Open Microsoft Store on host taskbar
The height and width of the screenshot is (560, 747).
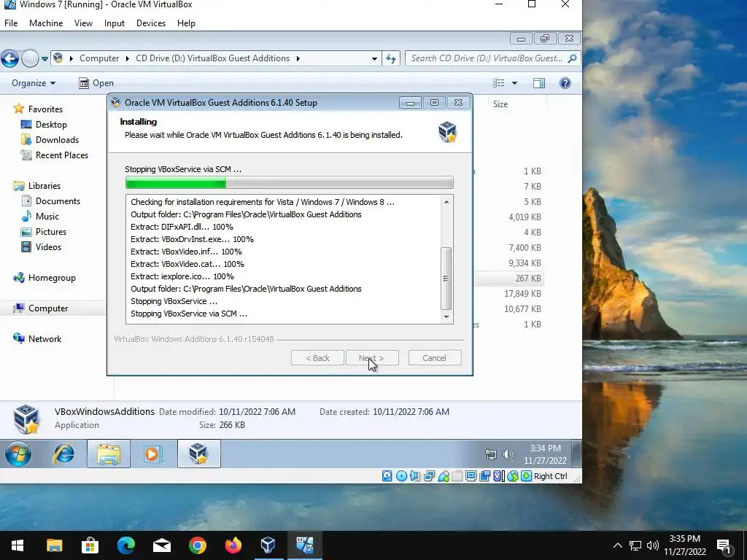90,545
